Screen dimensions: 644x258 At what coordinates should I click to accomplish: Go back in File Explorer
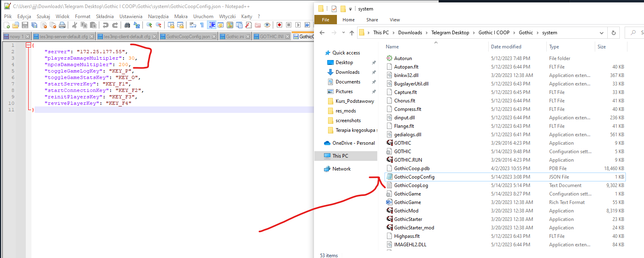pyautogui.click(x=322, y=33)
